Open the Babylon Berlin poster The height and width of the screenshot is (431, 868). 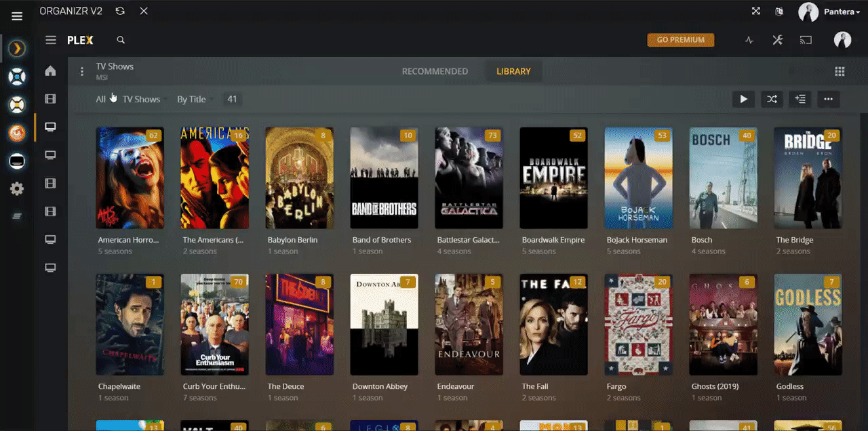[299, 178]
